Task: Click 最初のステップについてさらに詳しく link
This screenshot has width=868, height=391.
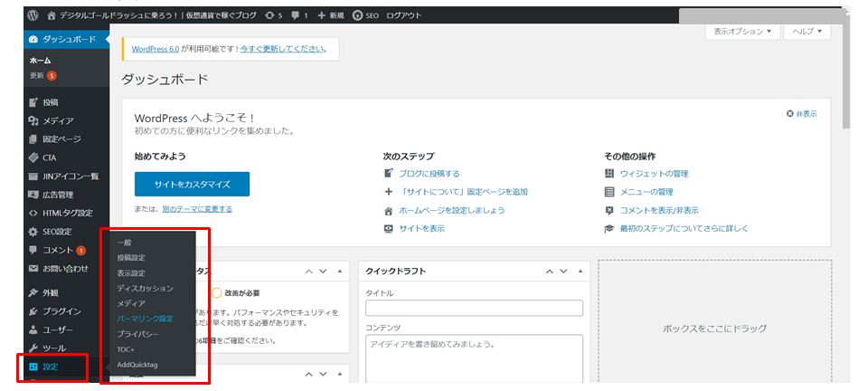Action: 684,228
